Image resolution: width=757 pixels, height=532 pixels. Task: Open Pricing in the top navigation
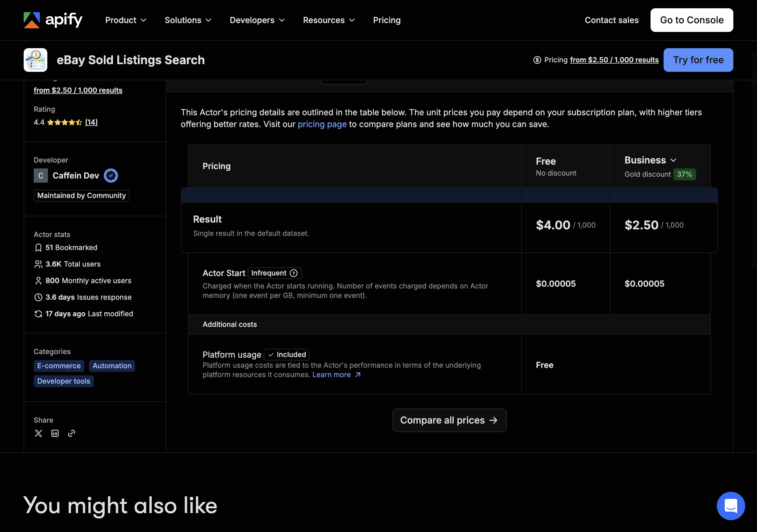click(387, 20)
